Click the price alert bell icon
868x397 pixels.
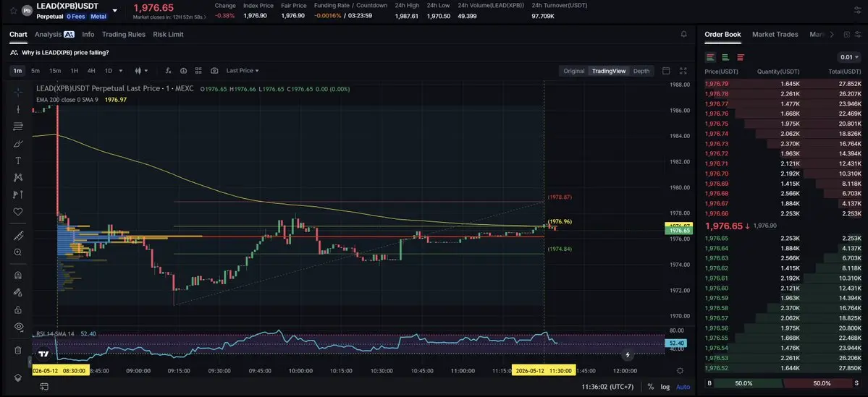point(683,34)
